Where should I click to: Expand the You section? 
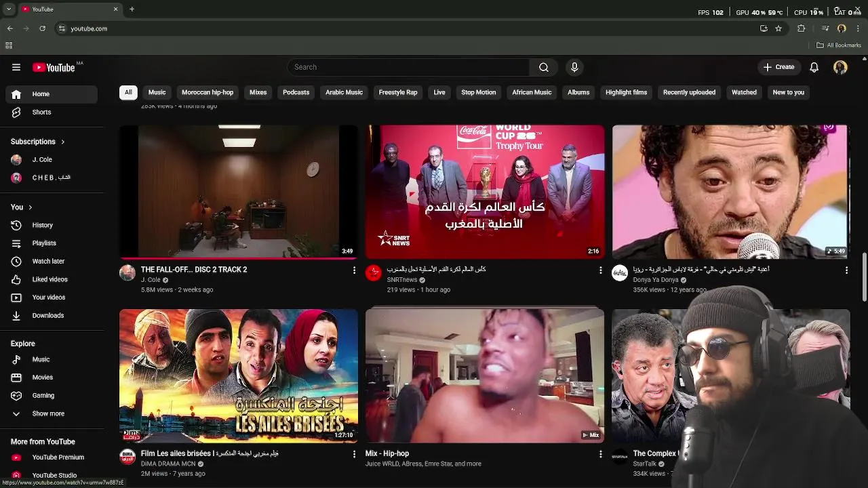[x=22, y=207]
